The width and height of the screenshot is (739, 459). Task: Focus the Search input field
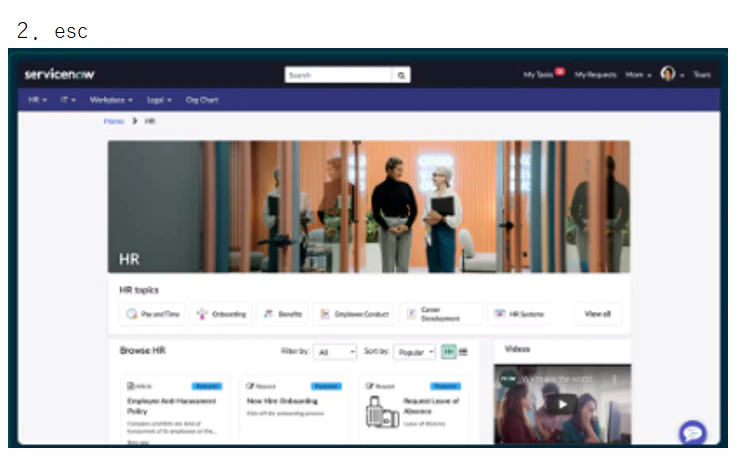(x=338, y=75)
